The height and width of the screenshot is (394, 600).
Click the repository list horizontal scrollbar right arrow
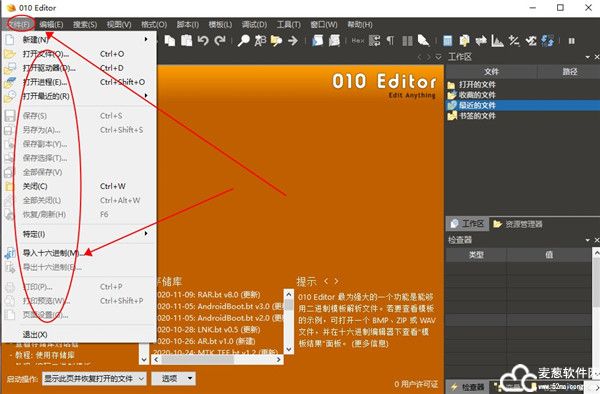(279, 360)
